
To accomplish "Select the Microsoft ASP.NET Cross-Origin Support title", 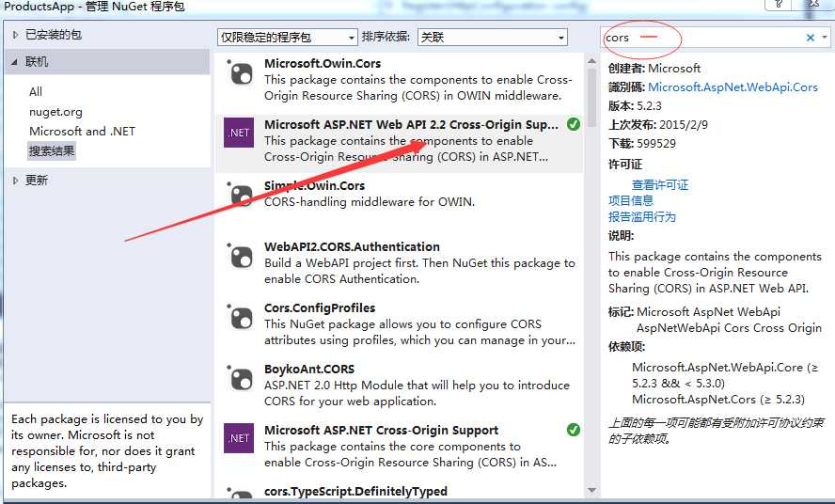I will pyautogui.click(x=381, y=431).
